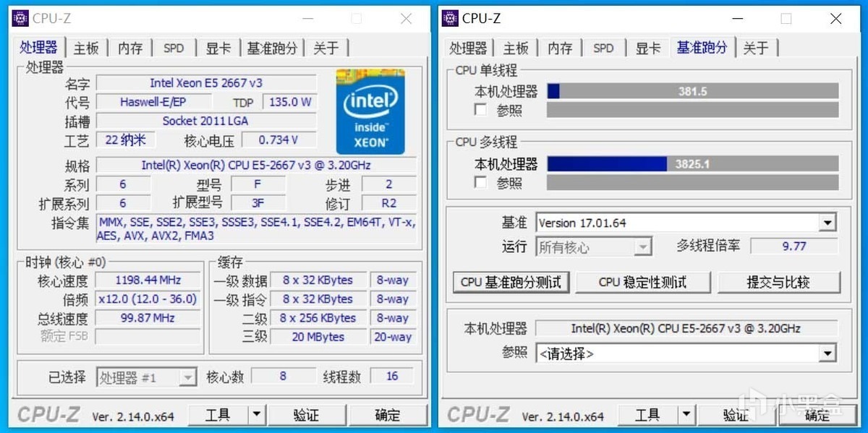Click the multi-thread score bar 3825.1
The width and height of the screenshot is (868, 433).
click(692, 164)
